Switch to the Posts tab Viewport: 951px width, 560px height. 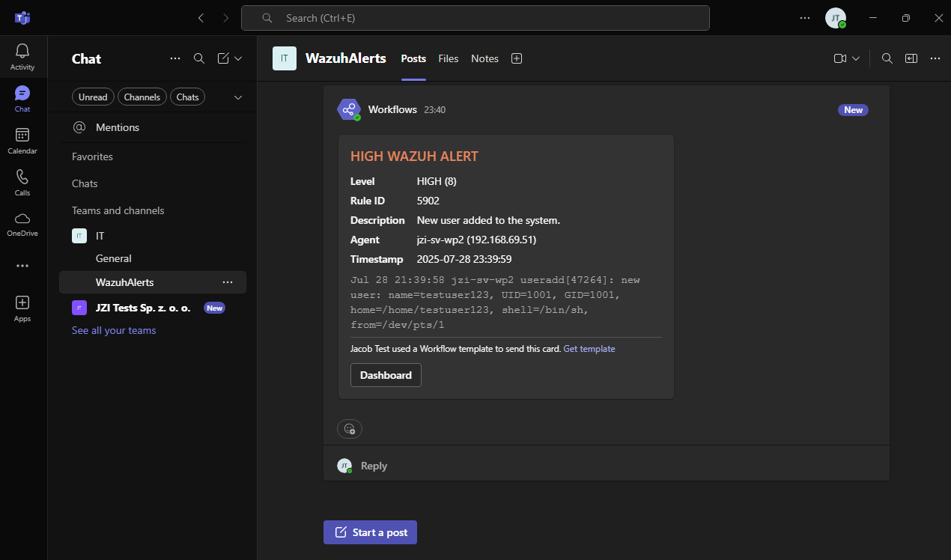click(413, 58)
